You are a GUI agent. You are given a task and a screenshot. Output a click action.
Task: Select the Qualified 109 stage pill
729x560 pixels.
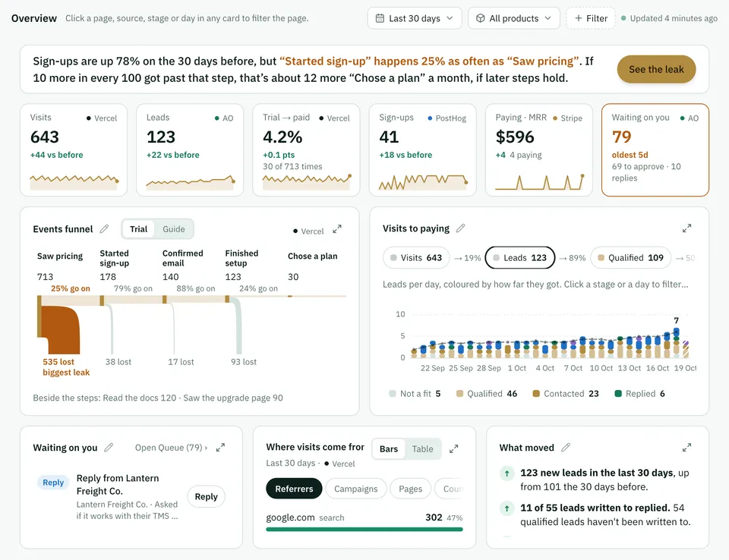tap(630, 257)
